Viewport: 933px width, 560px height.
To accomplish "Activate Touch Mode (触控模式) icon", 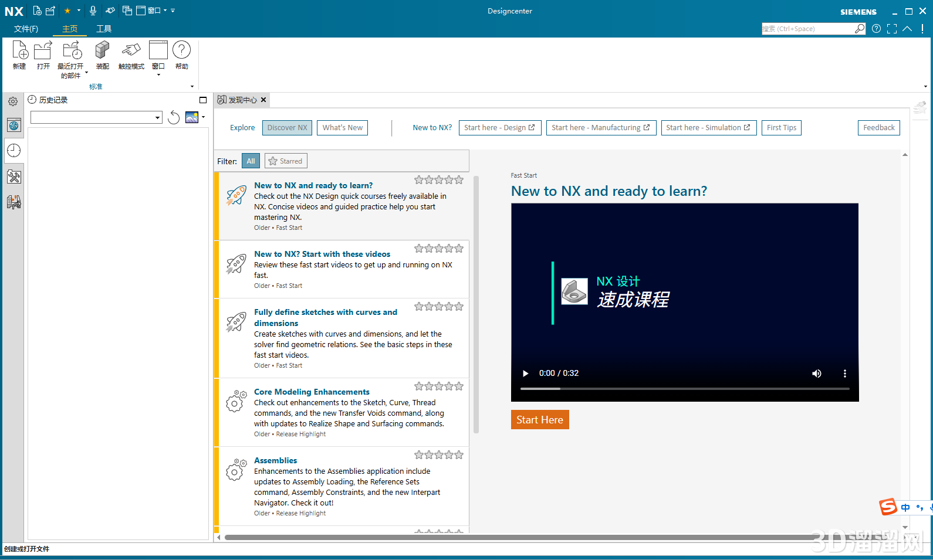I will [131, 51].
